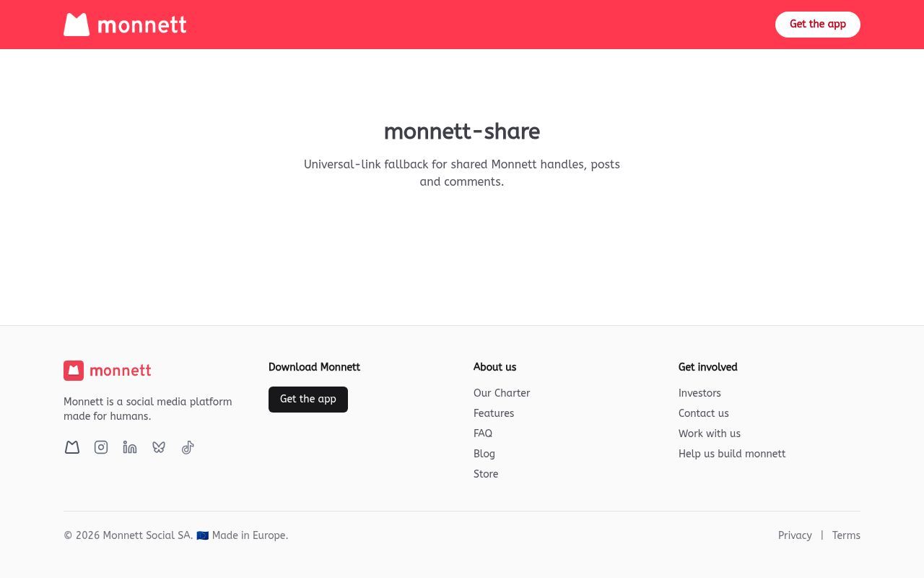The width and height of the screenshot is (924, 578).
Task: Visit the Blog link
Action: pyautogui.click(x=484, y=454)
